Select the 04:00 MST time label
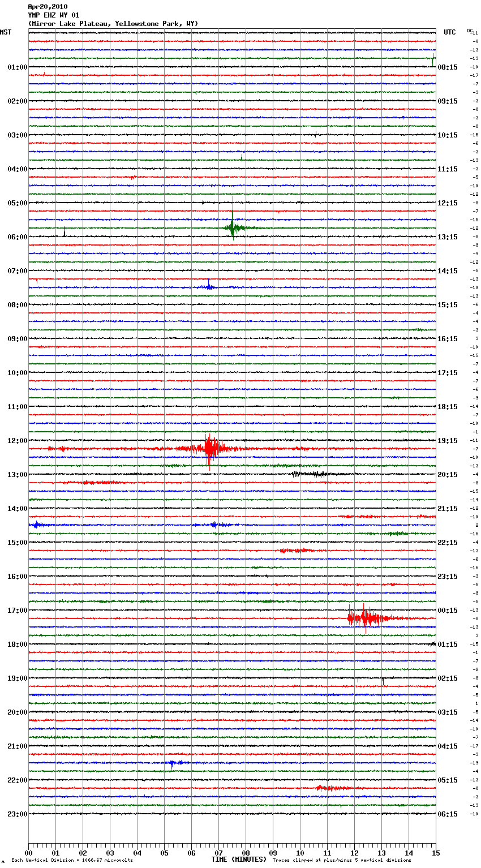 (18, 169)
